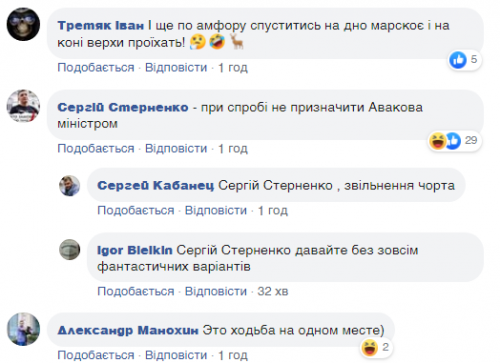Open the profile name Сергей Кабанец
Viewport: 500px width, 363px height.
(x=155, y=186)
